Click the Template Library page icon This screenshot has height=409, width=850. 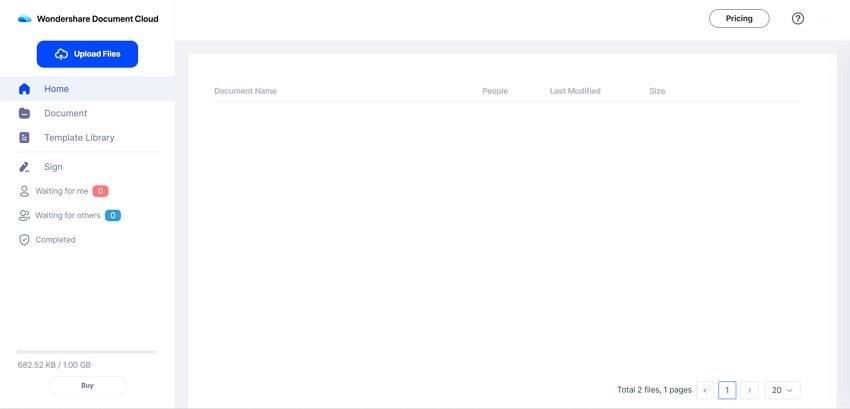click(24, 138)
